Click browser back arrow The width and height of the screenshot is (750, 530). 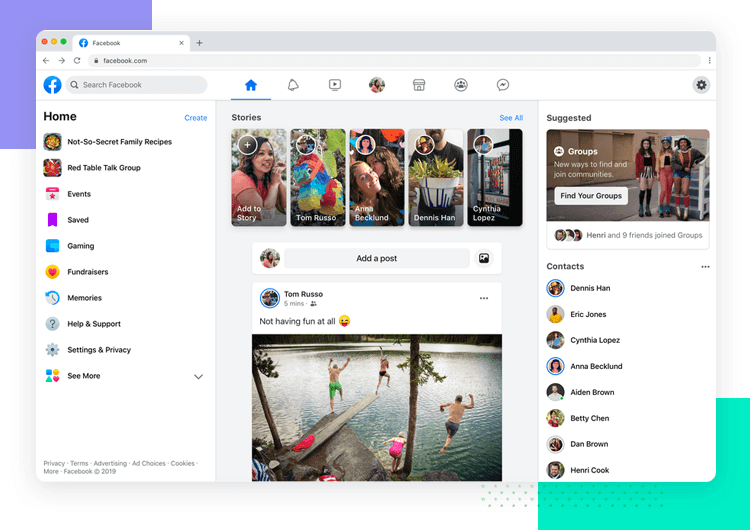click(x=46, y=61)
